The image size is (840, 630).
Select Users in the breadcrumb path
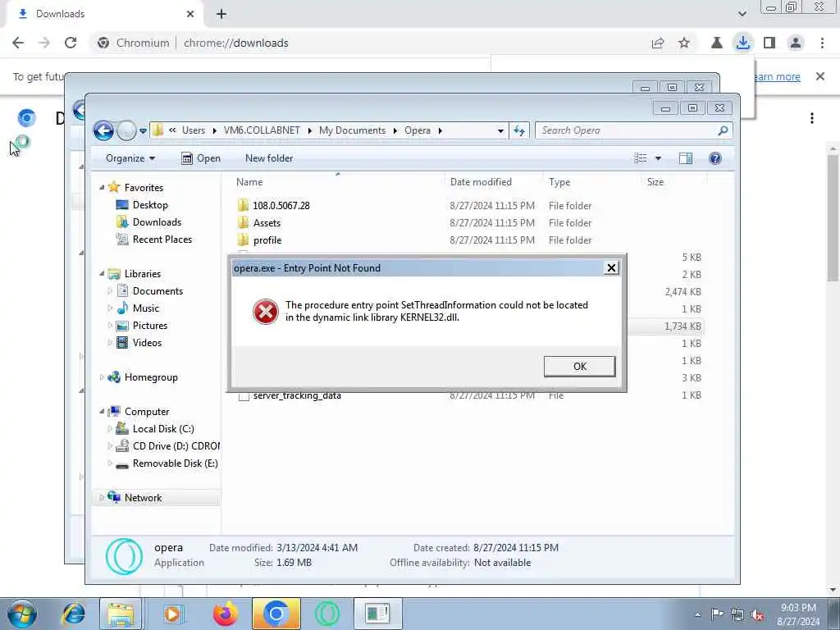(194, 130)
